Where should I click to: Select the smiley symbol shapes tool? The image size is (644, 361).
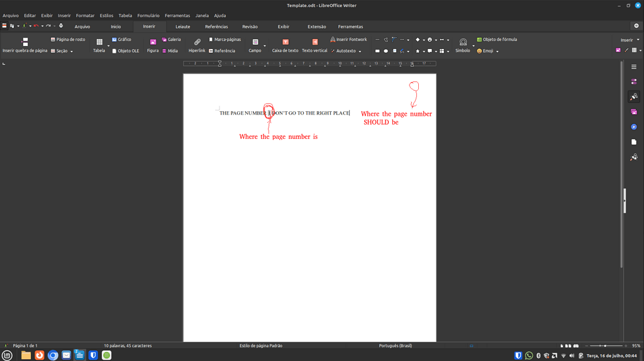(x=430, y=40)
